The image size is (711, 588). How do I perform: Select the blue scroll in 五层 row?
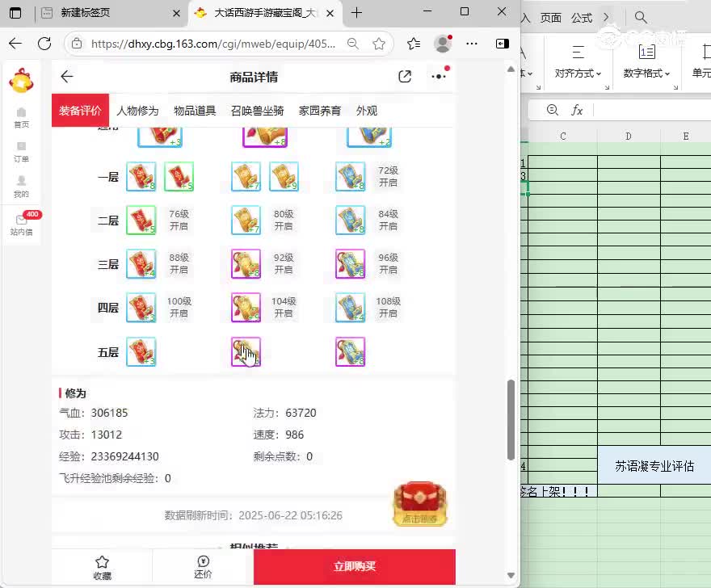click(x=350, y=351)
